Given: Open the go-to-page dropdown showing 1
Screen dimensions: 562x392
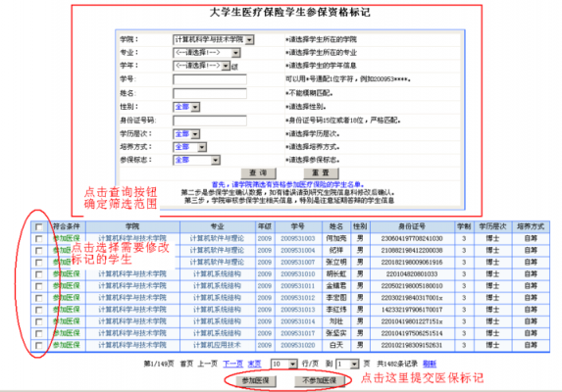Looking at the screenshot, I should click(x=347, y=365).
